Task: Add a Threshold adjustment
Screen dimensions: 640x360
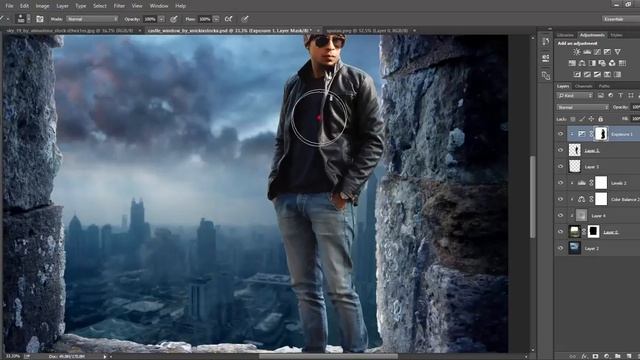Action: 597,75
